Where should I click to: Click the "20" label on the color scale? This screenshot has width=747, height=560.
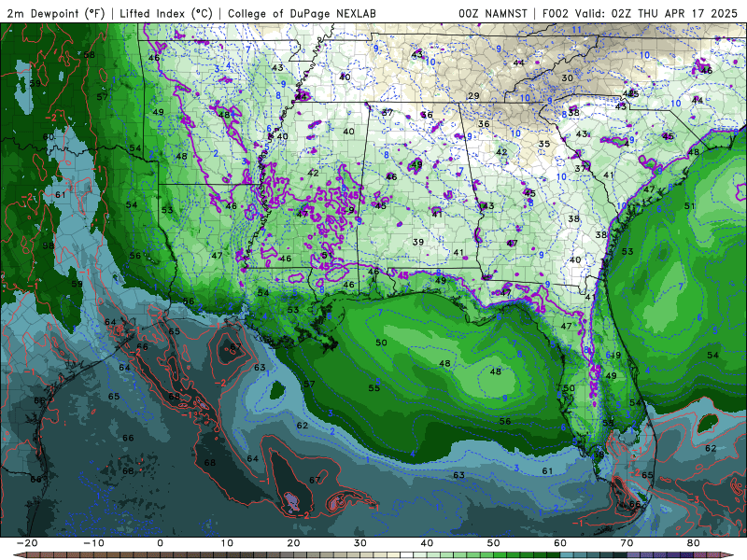pos(293,543)
